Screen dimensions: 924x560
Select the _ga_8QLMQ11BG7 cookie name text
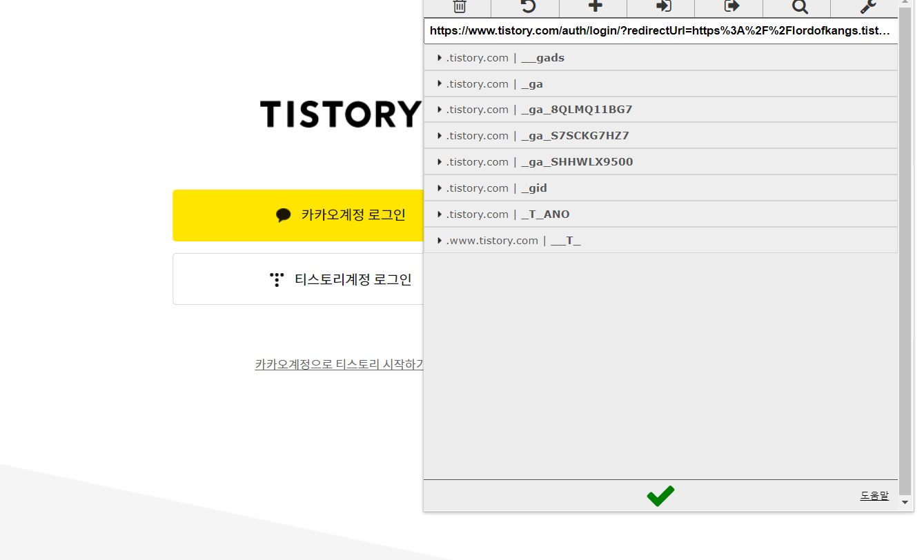click(577, 110)
